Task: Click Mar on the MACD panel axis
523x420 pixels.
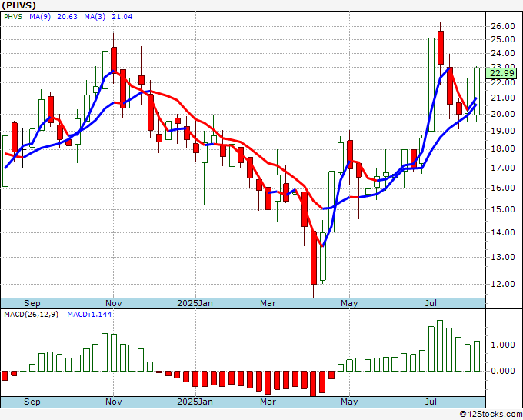Action: click(x=268, y=402)
